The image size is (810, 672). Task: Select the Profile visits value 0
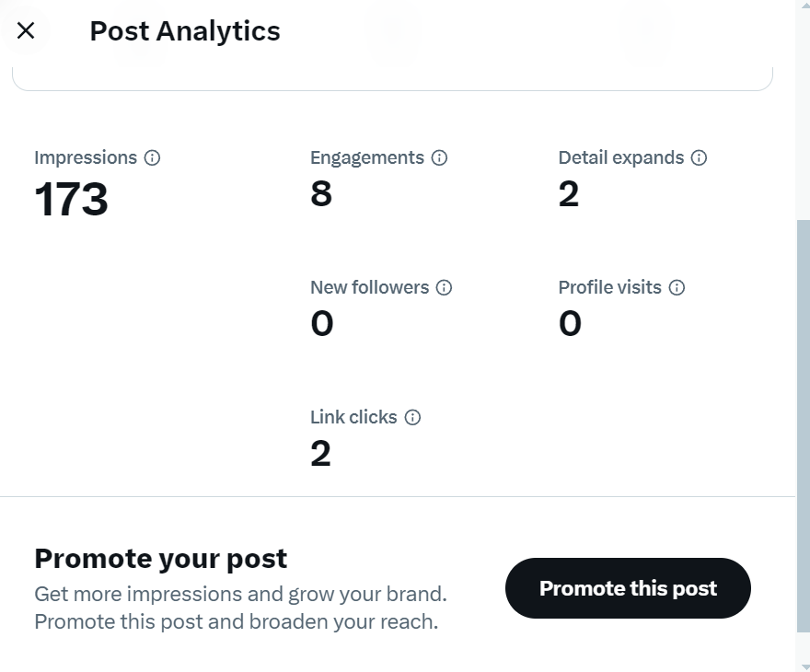click(570, 324)
